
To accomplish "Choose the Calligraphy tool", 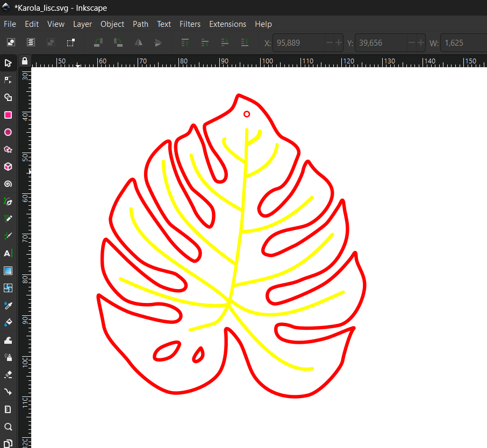I will pos(8,236).
